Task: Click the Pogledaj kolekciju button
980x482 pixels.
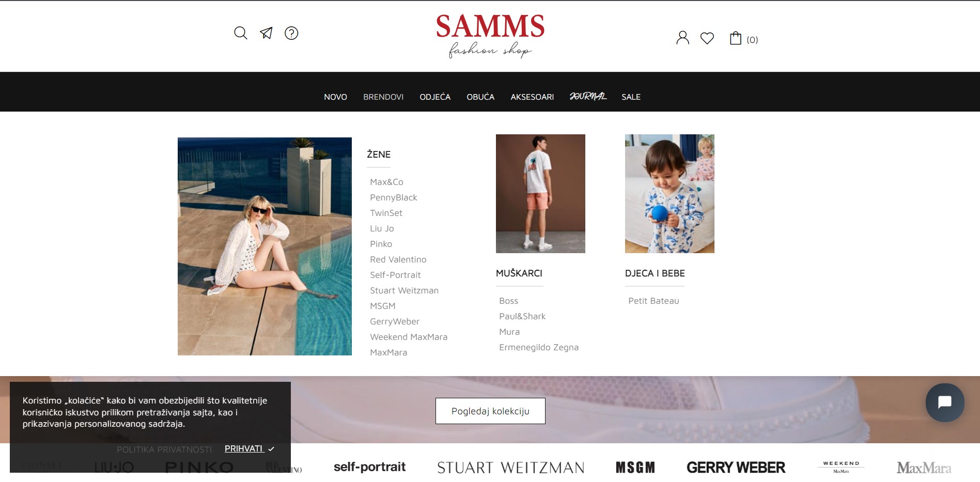Action: [x=490, y=411]
